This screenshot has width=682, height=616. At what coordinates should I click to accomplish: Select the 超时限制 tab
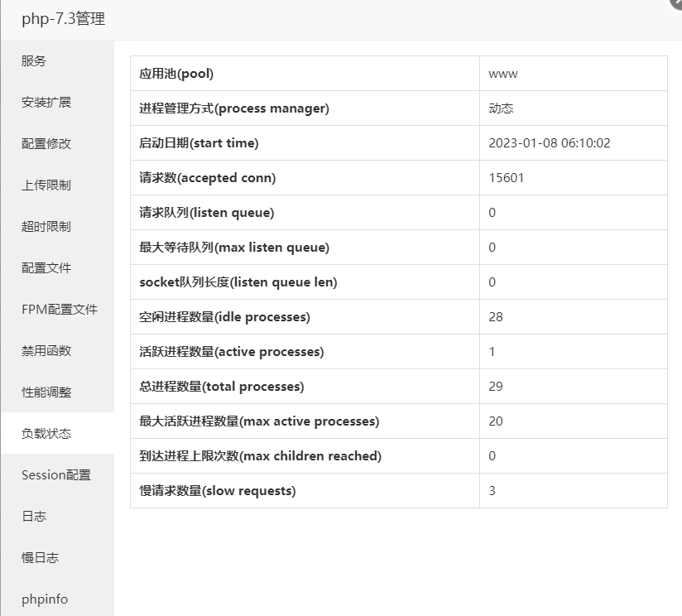(57, 226)
